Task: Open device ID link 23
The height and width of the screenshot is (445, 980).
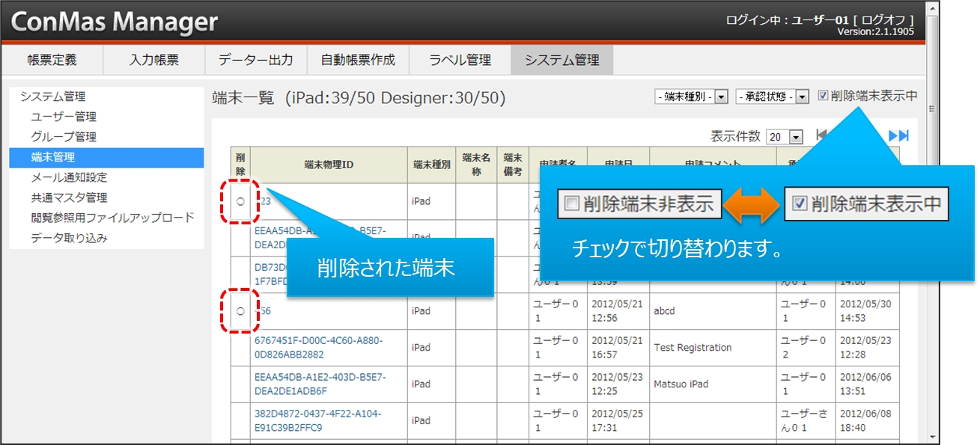Action: [263, 201]
